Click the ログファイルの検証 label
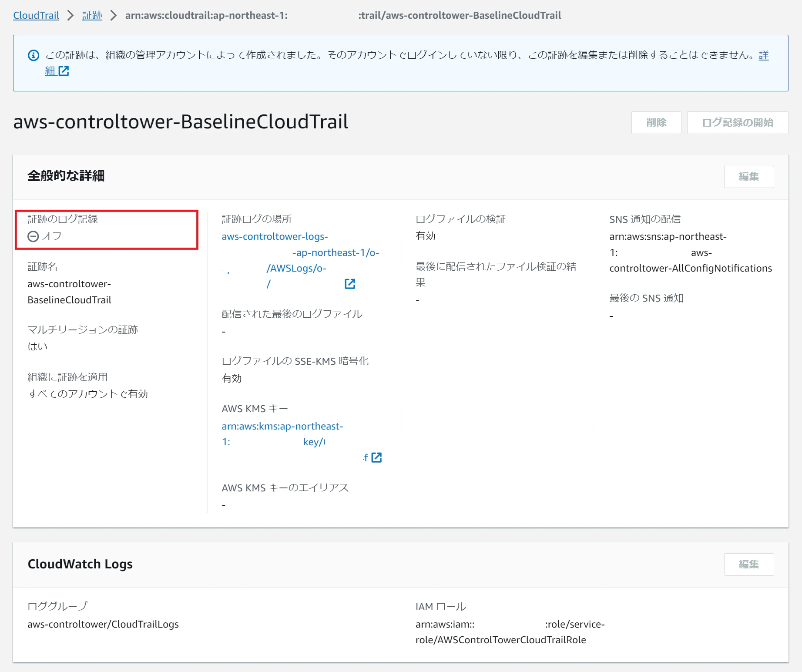Screen dimensions: 802x672 461,219
